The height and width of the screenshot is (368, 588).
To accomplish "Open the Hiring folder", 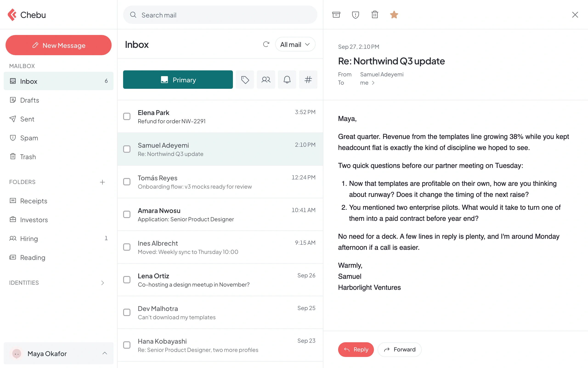I will [59, 239].
